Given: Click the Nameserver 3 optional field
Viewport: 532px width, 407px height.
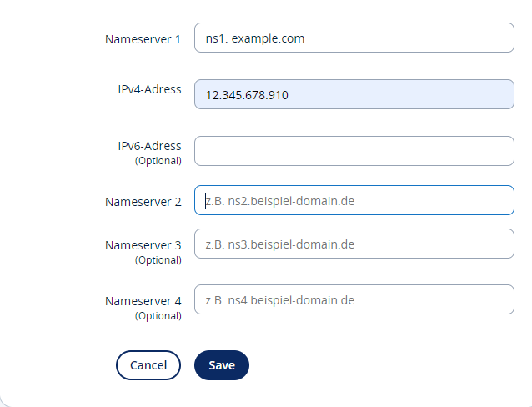Looking at the screenshot, I should pyautogui.click(x=354, y=244).
